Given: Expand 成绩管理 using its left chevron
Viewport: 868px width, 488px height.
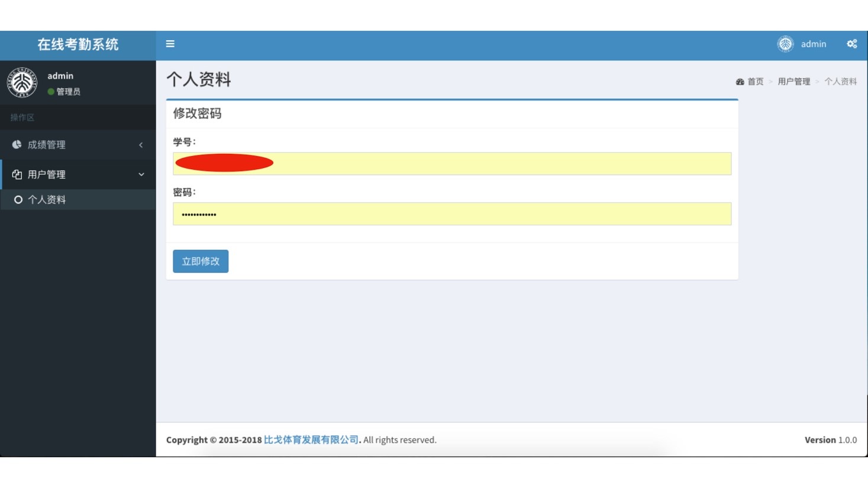Looking at the screenshot, I should coord(141,145).
